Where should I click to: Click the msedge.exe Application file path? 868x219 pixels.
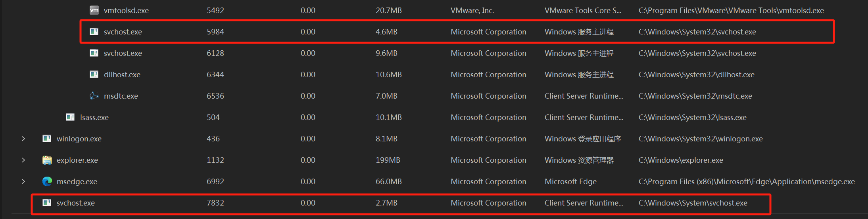pyautogui.click(x=747, y=181)
